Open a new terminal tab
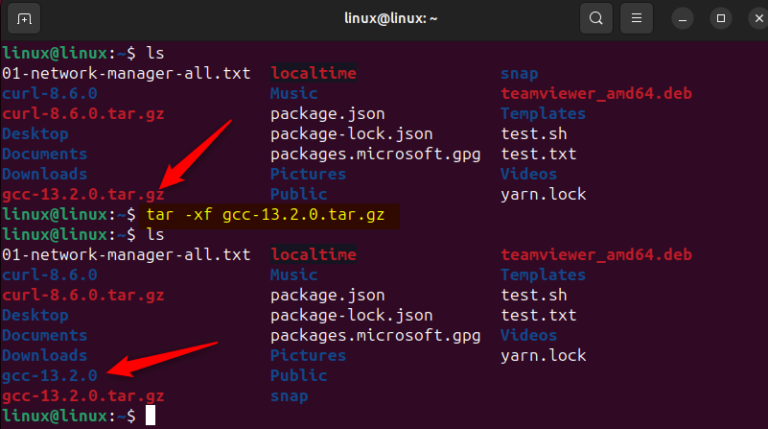Screen dimensions: 768x429 pyautogui.click(x=25, y=18)
